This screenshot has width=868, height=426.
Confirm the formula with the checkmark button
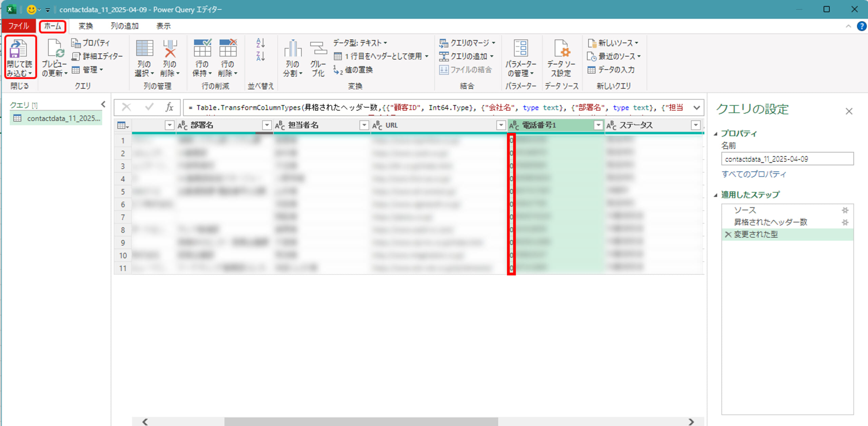[x=149, y=107]
